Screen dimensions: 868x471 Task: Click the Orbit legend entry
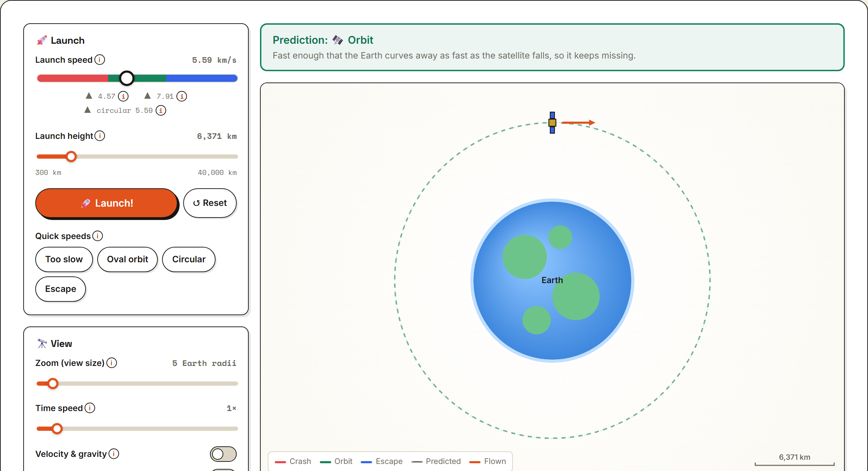336,461
